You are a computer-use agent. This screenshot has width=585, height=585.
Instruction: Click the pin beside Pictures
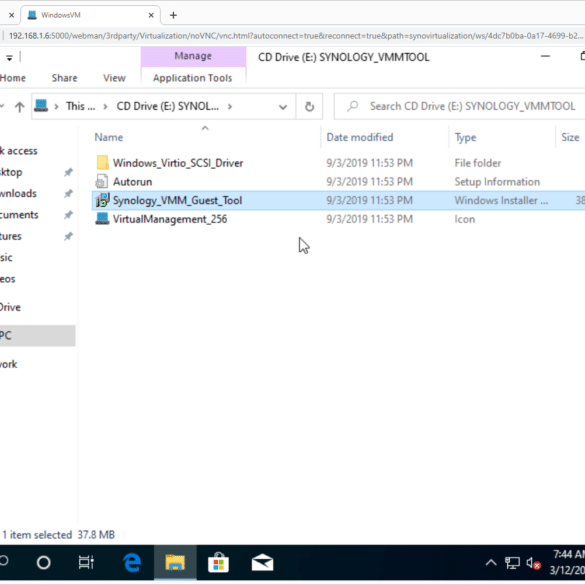68,236
